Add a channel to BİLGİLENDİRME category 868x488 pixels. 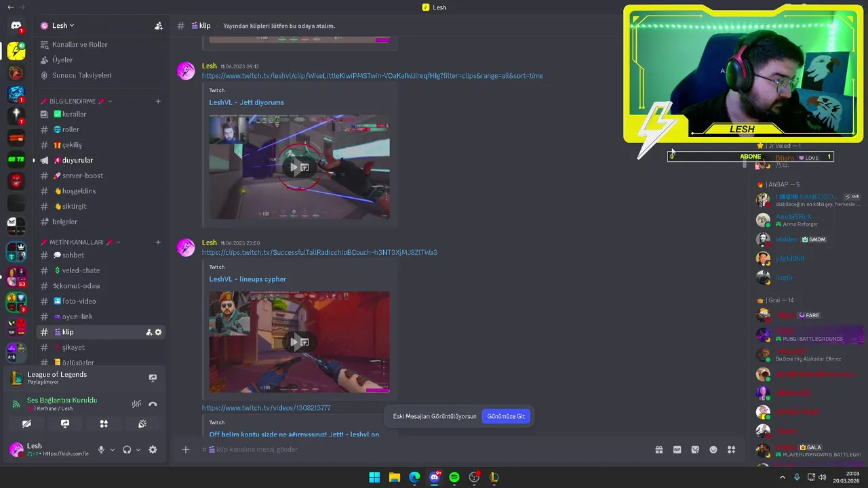158,102
